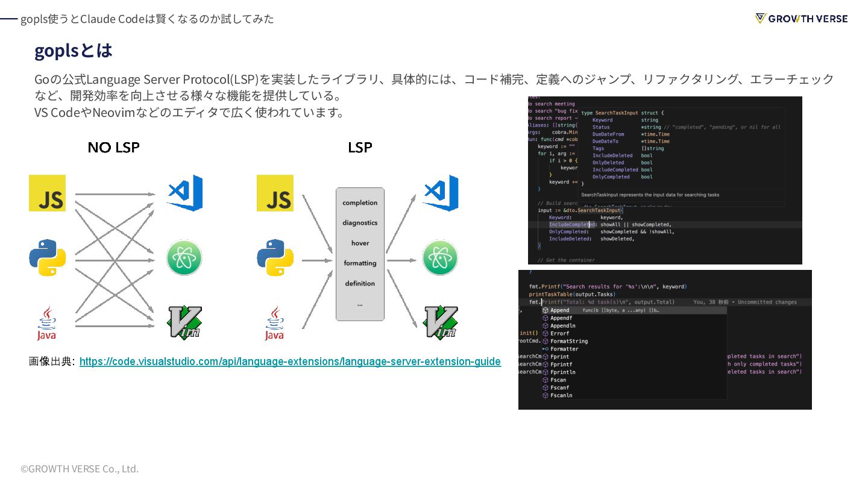Click the hover popup code screenshot
Screen dimensions: 868x488
(x=665, y=180)
